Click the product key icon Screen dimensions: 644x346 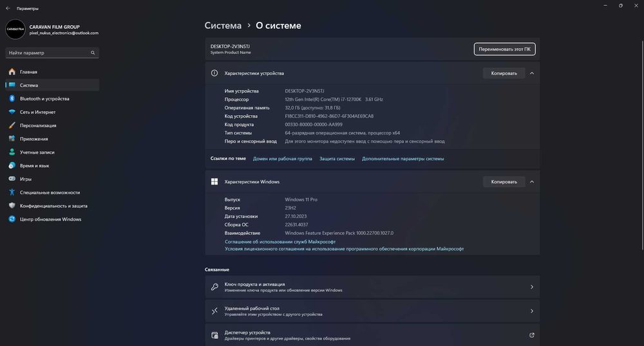pos(214,287)
